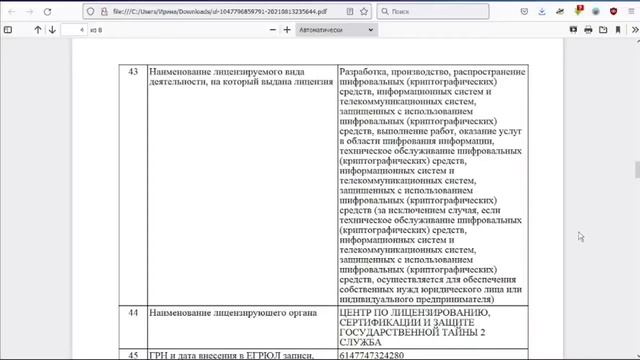Click text 'ЦЕНТР ПО ЛИЦЕНЗИРОВАНИЮ,'
Viewport: 640px width, 360px height.
pos(415,313)
